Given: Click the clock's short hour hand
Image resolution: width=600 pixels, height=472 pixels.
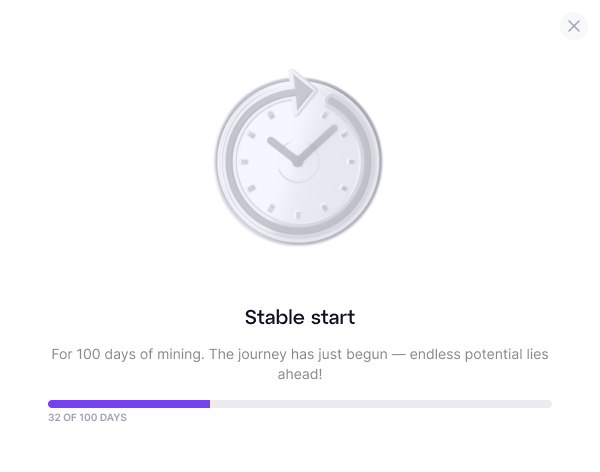Looking at the screenshot, I should click(282, 150).
